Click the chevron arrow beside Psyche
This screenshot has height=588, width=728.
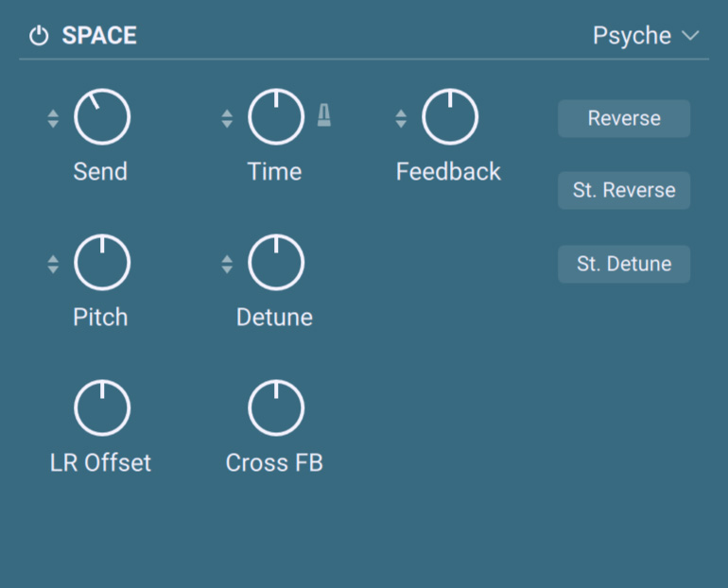click(x=690, y=36)
